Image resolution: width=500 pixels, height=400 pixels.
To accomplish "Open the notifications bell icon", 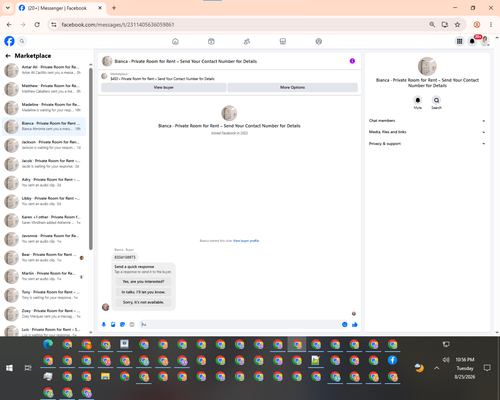I will coord(472,41).
